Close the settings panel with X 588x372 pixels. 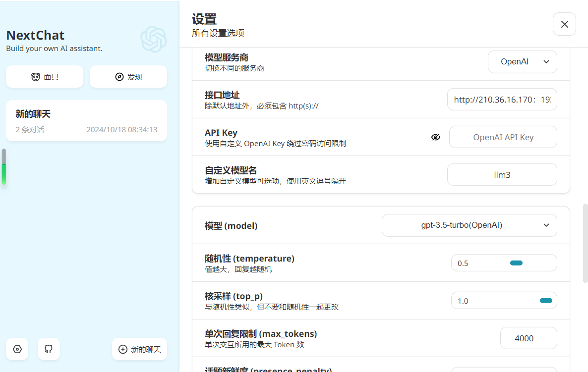pyautogui.click(x=564, y=24)
